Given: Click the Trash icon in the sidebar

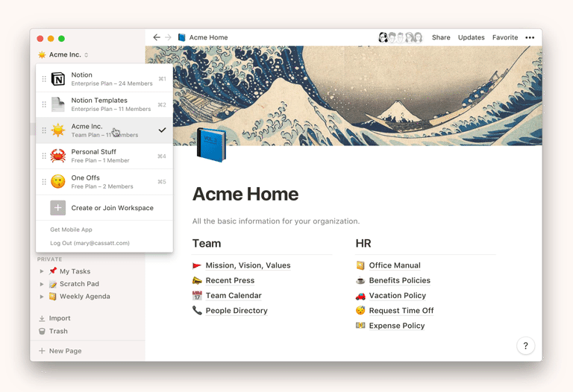Looking at the screenshot, I should pos(43,331).
